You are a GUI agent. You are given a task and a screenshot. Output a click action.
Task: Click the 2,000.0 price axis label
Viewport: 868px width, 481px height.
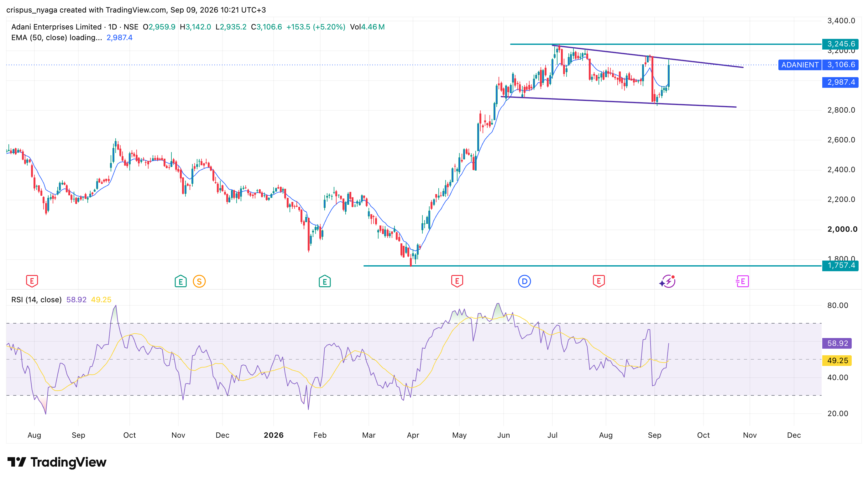click(x=842, y=229)
